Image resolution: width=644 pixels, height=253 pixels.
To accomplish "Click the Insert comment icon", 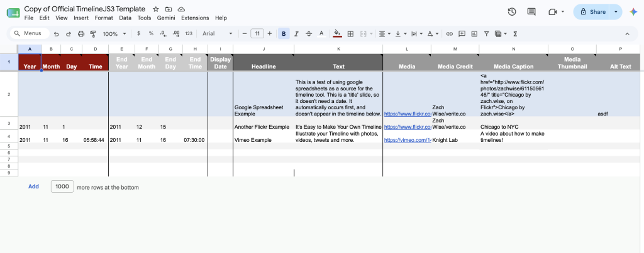I will click(462, 34).
